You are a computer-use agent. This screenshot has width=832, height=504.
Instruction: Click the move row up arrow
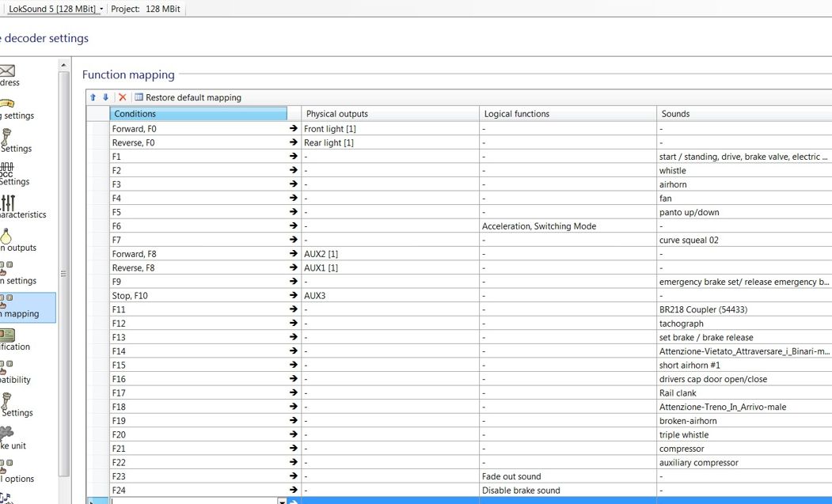(x=93, y=97)
